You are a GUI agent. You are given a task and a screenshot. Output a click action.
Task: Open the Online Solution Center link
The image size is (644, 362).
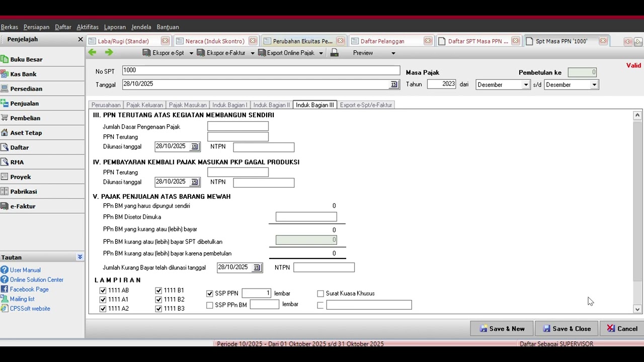tap(37, 280)
